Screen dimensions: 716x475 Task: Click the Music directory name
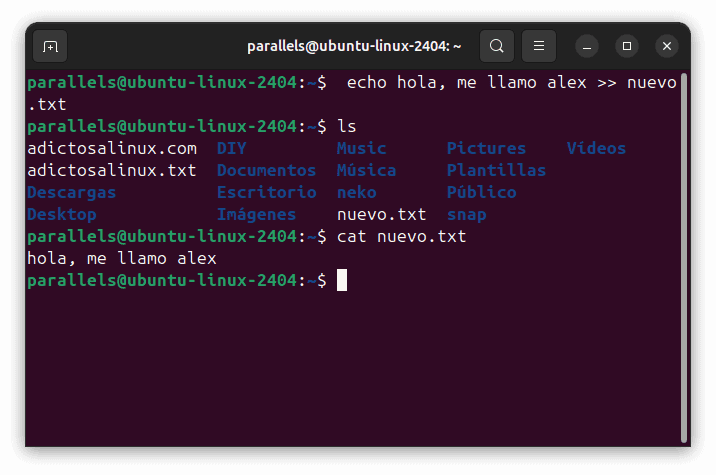362,148
